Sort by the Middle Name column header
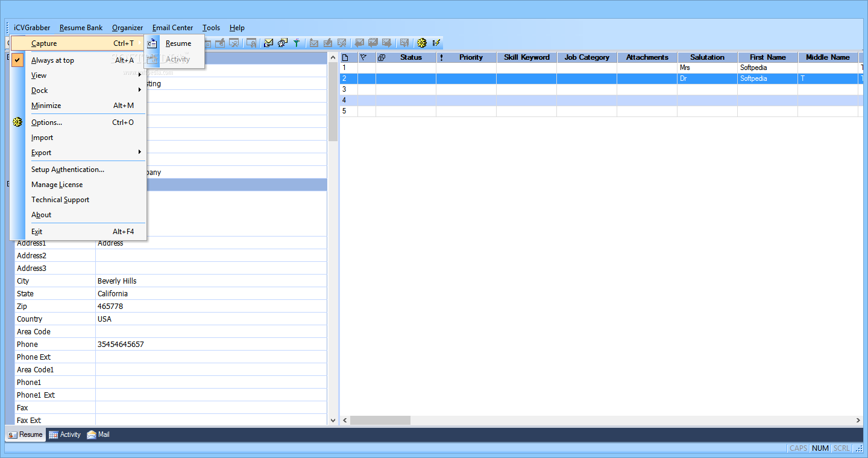 (x=828, y=57)
